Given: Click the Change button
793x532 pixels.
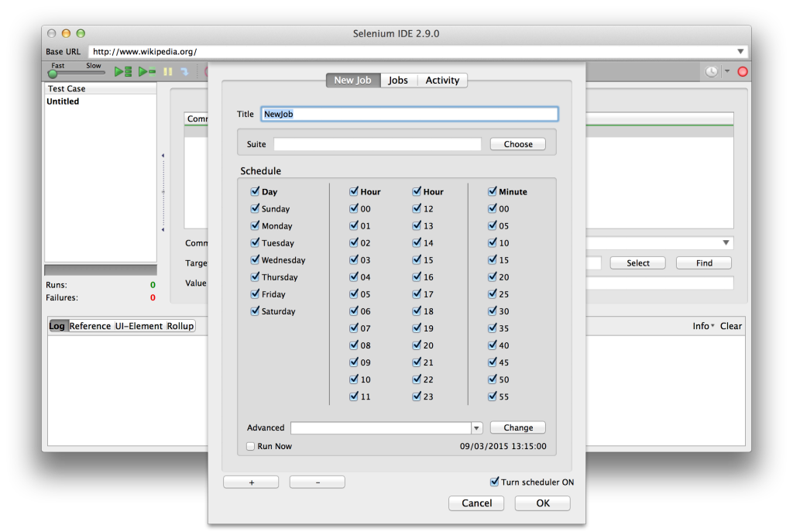Looking at the screenshot, I should (518, 427).
